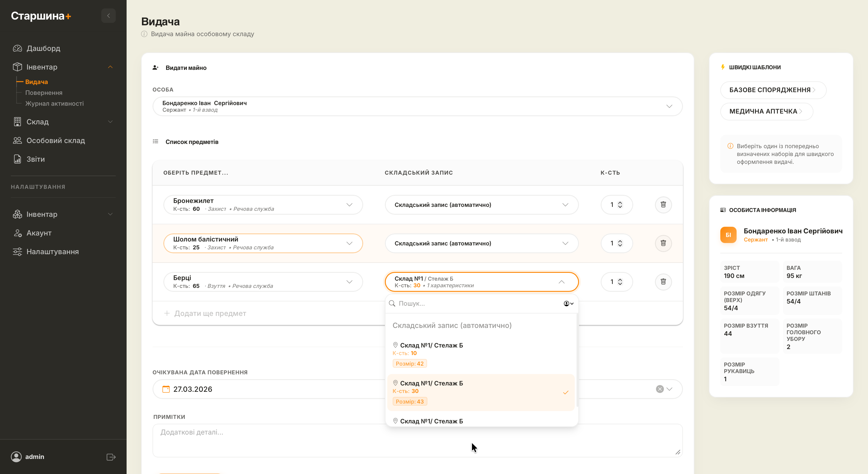This screenshot has width=868, height=474.
Task: Apply БАЗОВЕ СПОРЯДЖЕННЯ template
Action: [772, 90]
